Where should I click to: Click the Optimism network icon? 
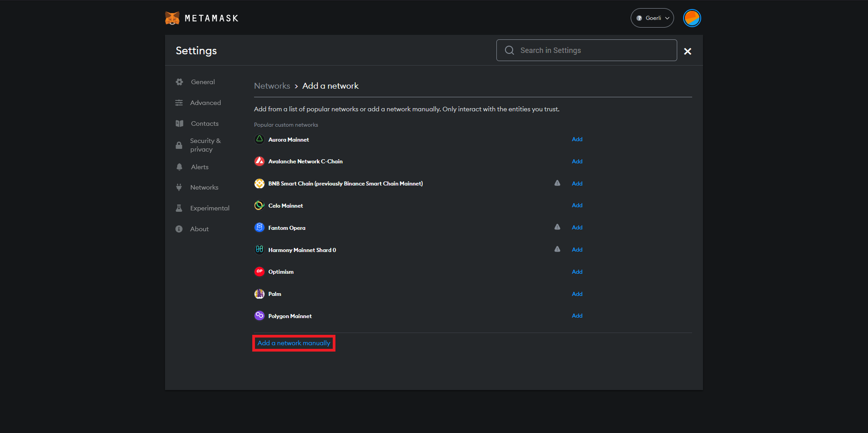(x=259, y=271)
